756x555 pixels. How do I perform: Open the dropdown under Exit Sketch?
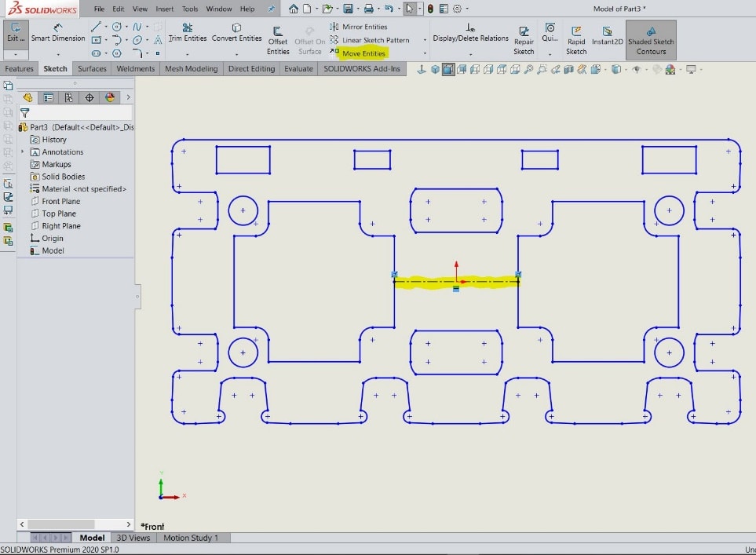click(16, 54)
